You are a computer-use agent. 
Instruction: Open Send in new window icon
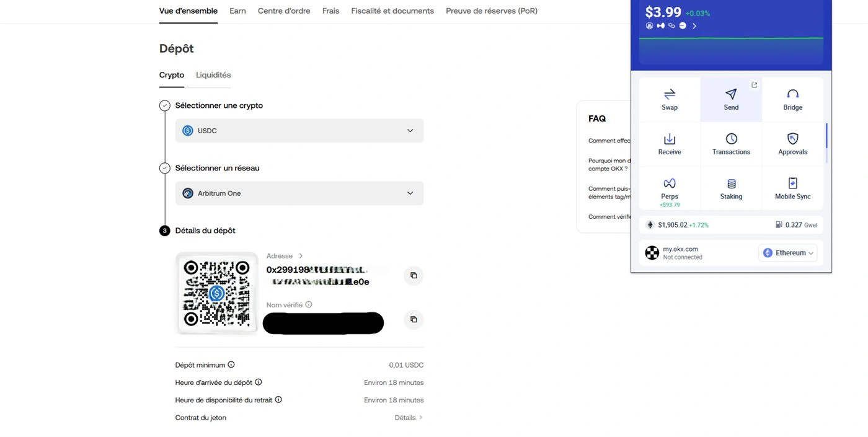coord(754,86)
